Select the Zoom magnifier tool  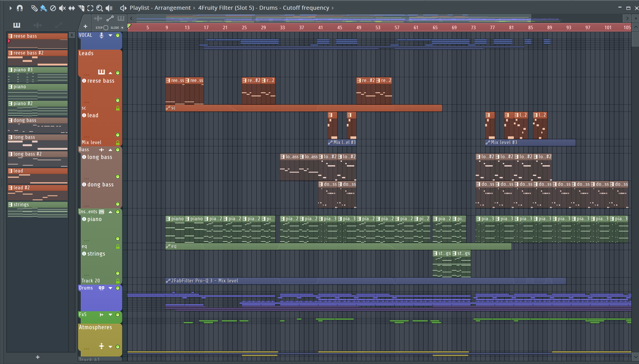(x=99, y=8)
